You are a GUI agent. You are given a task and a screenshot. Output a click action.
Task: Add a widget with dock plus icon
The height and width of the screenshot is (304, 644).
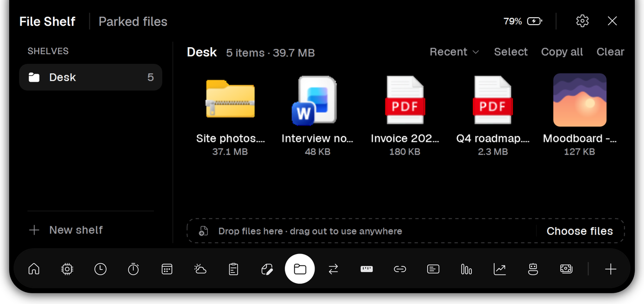(x=610, y=269)
